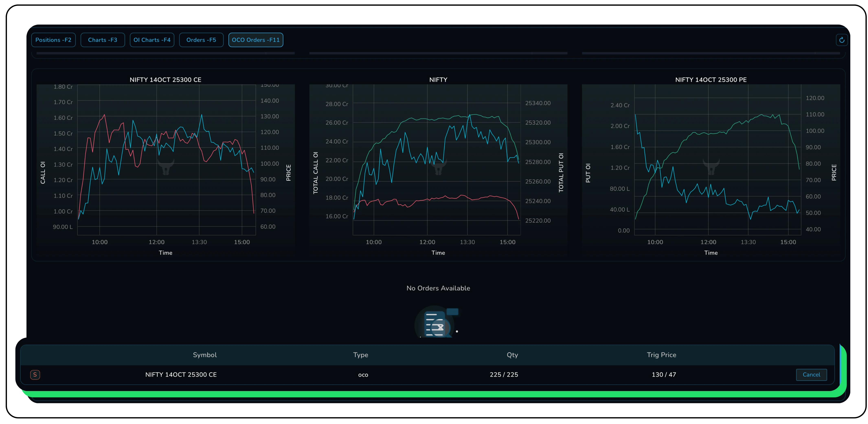Click the No Orders Available message

tap(438, 288)
